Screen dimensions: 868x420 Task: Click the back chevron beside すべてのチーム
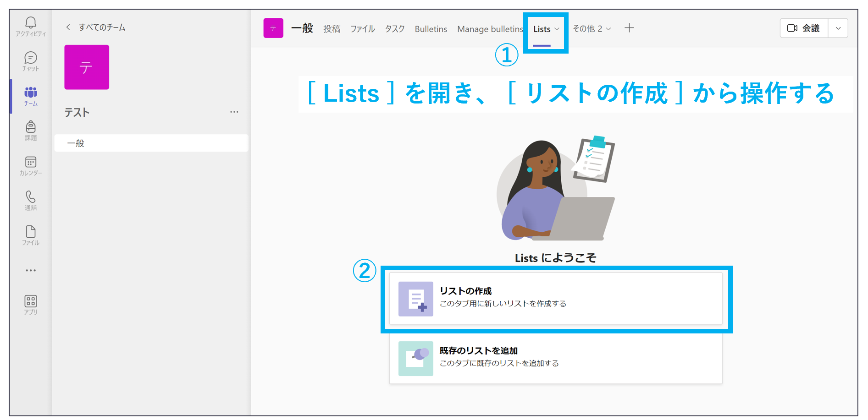click(x=68, y=27)
